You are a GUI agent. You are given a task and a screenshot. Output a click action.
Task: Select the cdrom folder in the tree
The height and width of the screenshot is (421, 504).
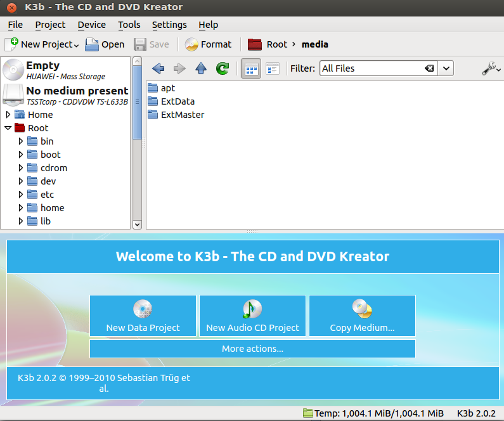click(48, 168)
